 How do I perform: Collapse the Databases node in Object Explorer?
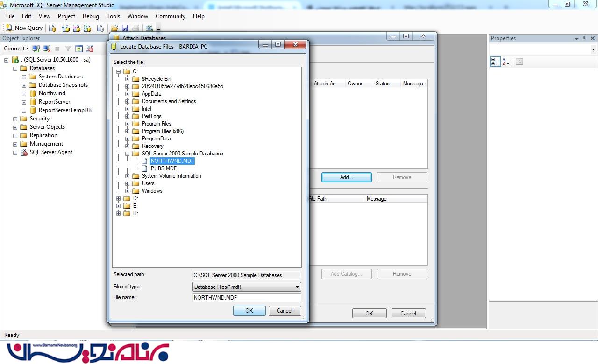point(15,68)
